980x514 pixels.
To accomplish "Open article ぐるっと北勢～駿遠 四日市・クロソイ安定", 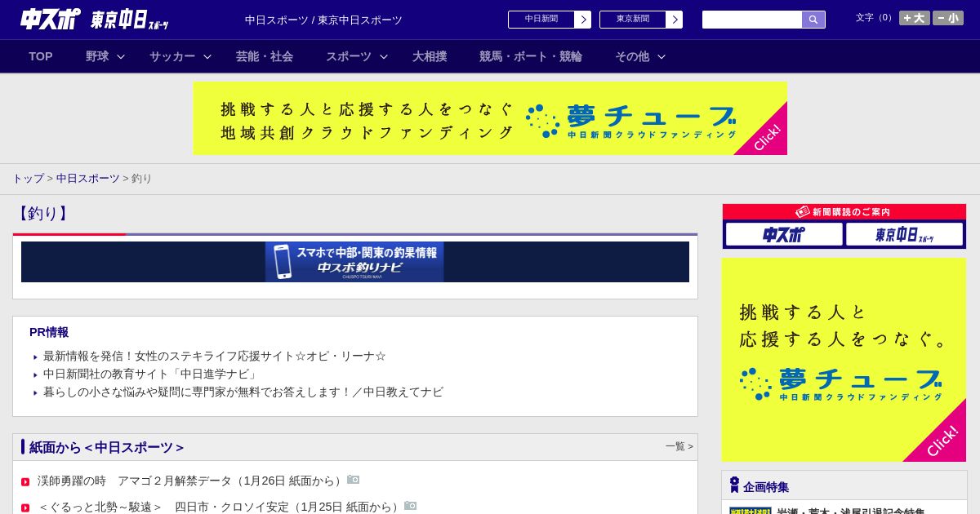I will (220, 507).
